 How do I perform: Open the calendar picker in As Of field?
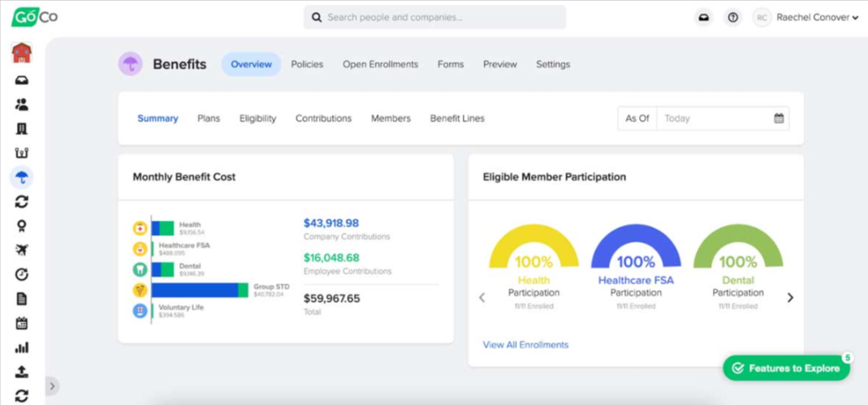click(x=779, y=118)
